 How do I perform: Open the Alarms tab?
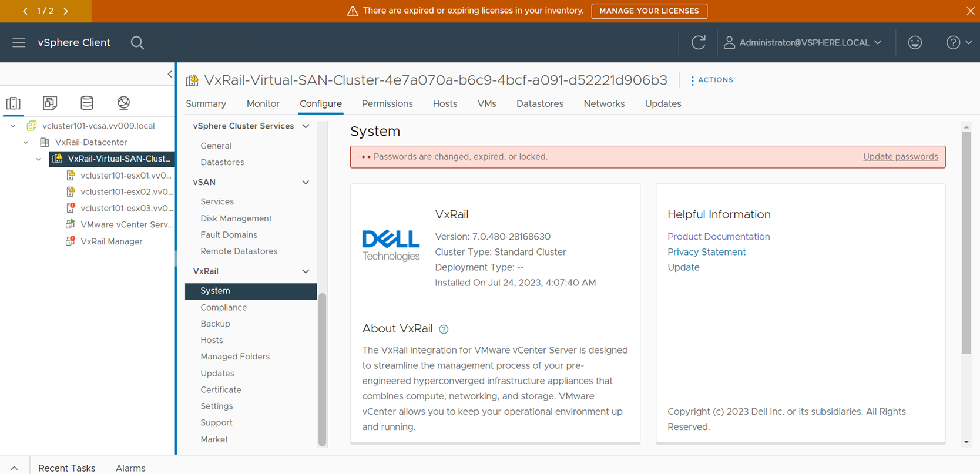[130, 468]
